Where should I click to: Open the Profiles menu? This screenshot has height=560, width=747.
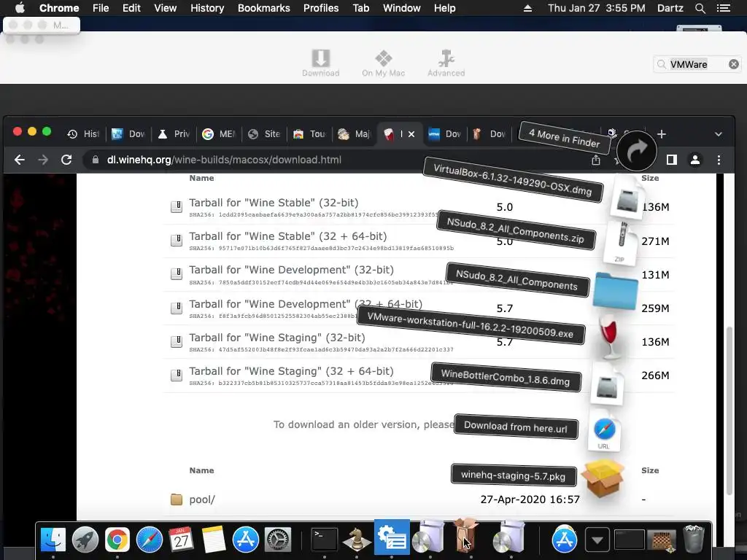coord(321,8)
